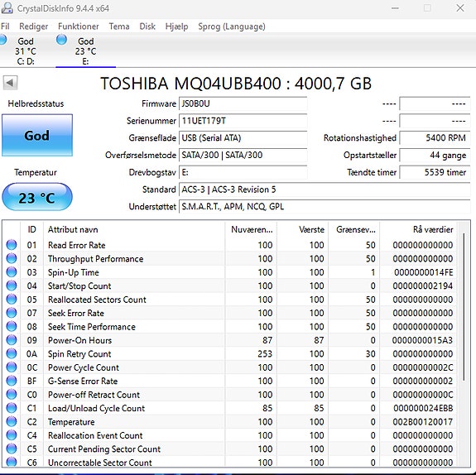This screenshot has width=476, height=475.
Task: Click the previous disk arrow icon
Action: pos(10,83)
